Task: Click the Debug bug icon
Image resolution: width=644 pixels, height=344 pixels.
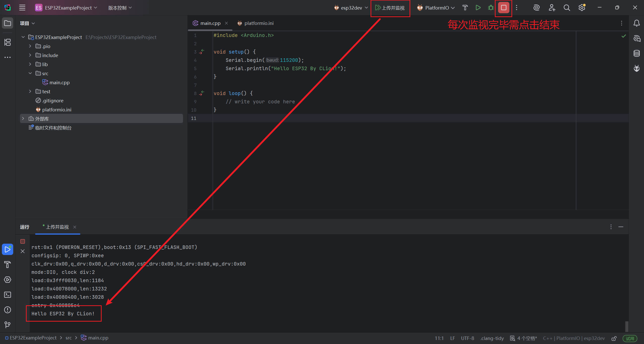Action: [x=491, y=8]
